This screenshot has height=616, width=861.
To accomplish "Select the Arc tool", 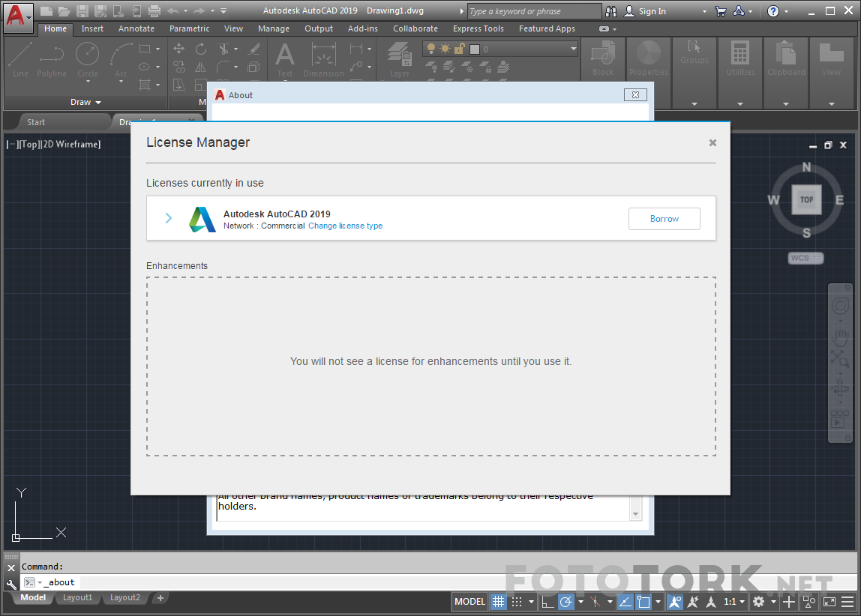I will (121, 61).
